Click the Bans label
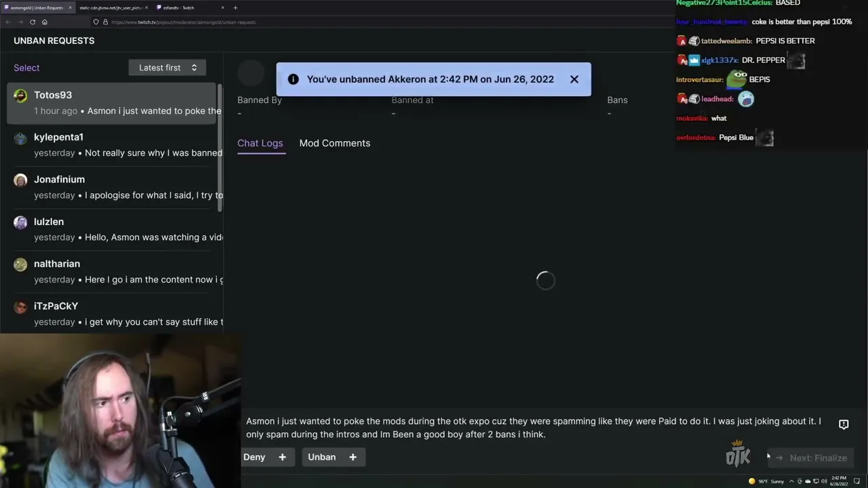This screenshot has width=868, height=488. pos(617,100)
